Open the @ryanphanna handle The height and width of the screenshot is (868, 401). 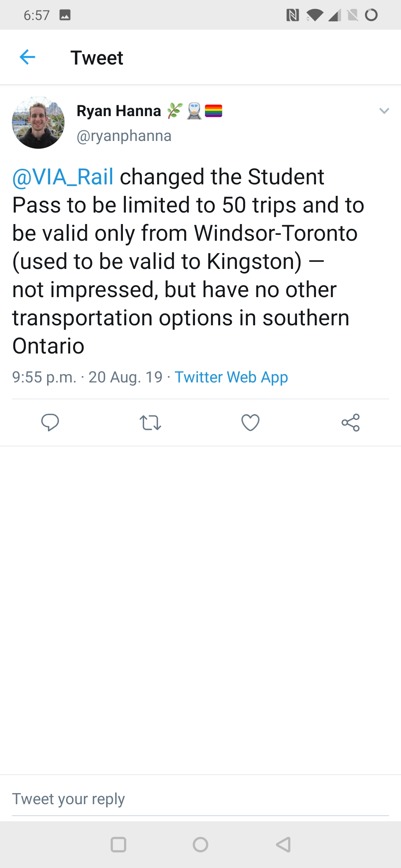(124, 136)
